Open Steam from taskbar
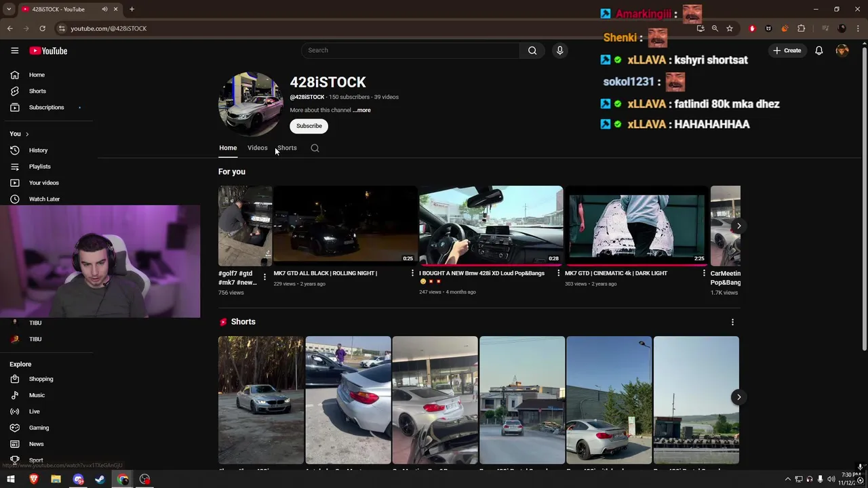The image size is (868, 488). (x=100, y=479)
